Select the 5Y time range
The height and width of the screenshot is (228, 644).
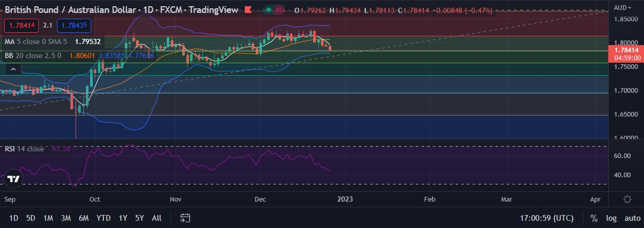point(139,218)
